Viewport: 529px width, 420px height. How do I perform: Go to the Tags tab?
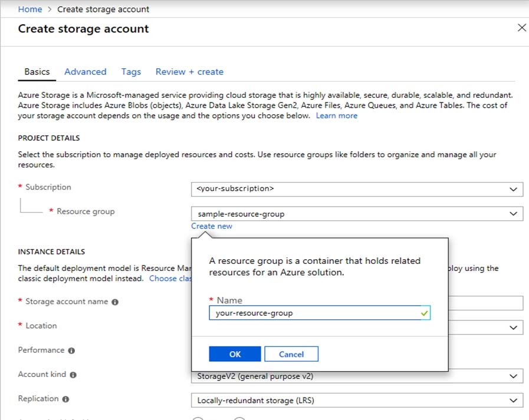point(131,72)
